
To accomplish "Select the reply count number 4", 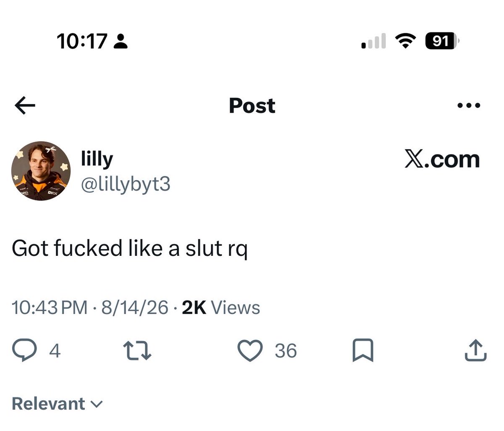I will [55, 351].
